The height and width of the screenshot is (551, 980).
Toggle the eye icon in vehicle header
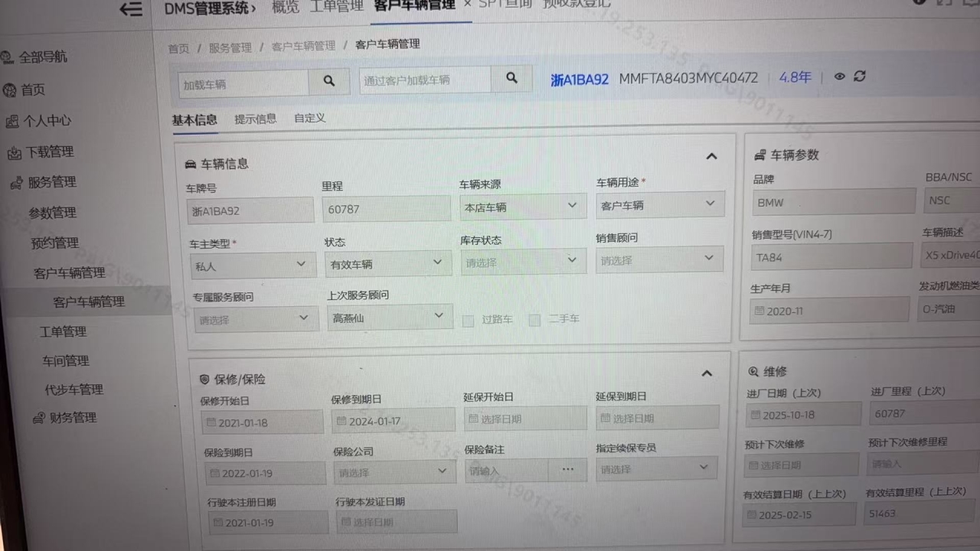[839, 77]
